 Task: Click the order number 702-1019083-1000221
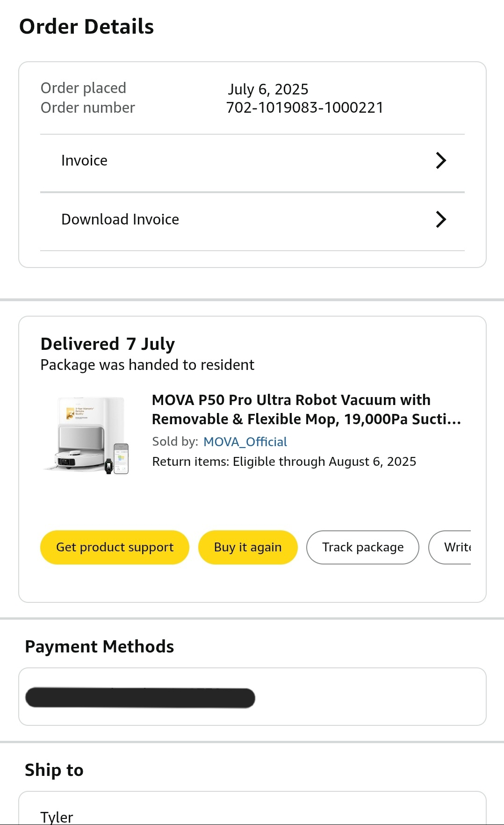point(305,108)
